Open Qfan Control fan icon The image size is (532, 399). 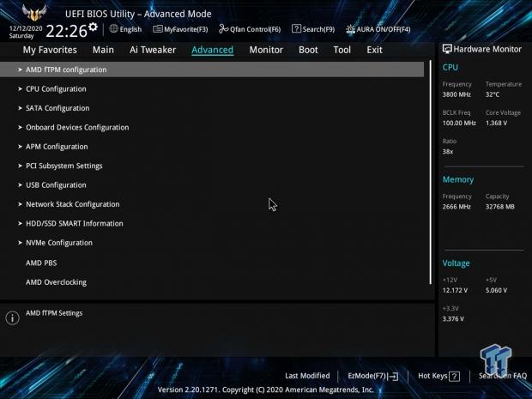tap(223, 29)
